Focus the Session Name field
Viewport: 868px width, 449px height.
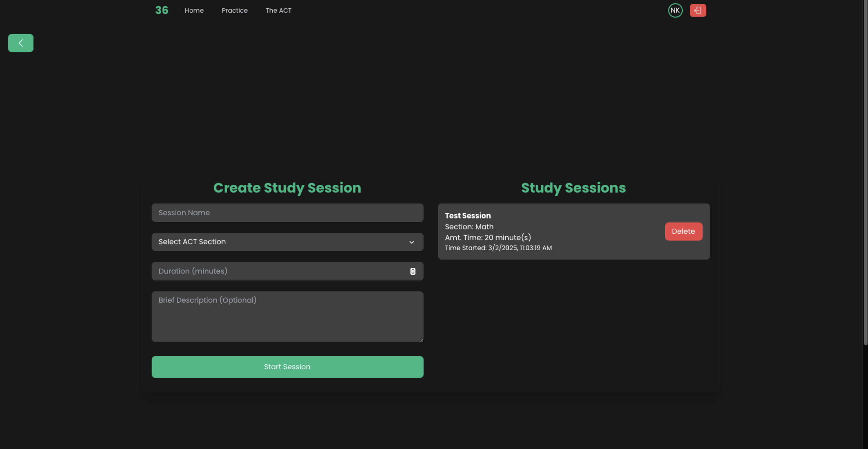click(287, 212)
